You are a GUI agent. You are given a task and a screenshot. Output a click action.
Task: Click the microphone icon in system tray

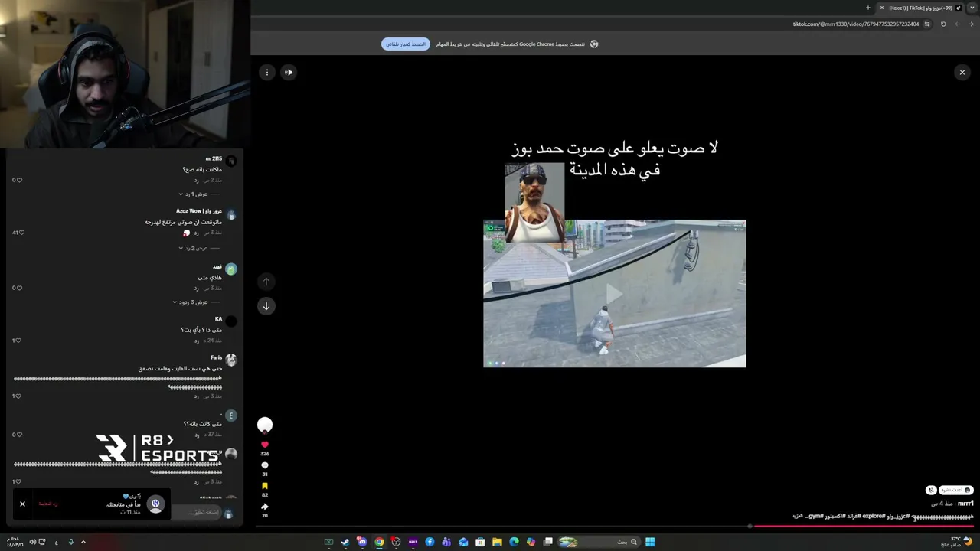70,542
